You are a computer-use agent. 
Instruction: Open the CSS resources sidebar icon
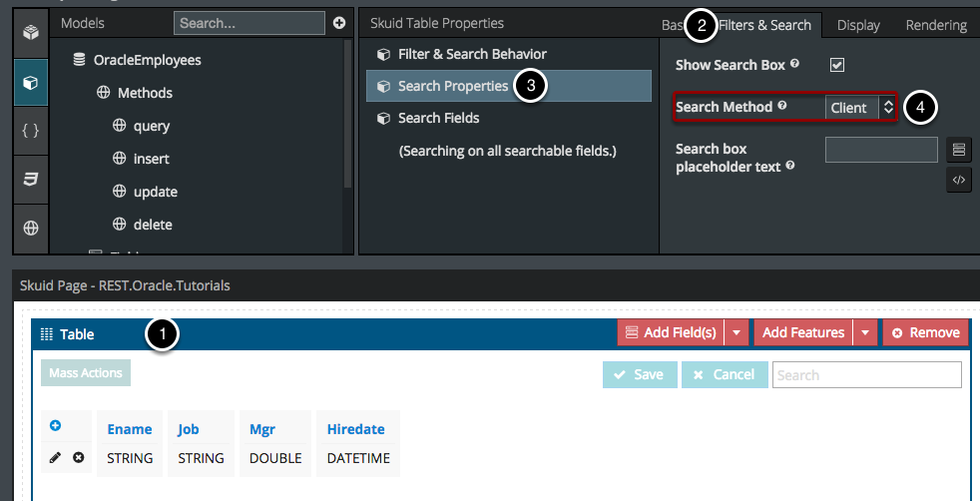point(31,180)
